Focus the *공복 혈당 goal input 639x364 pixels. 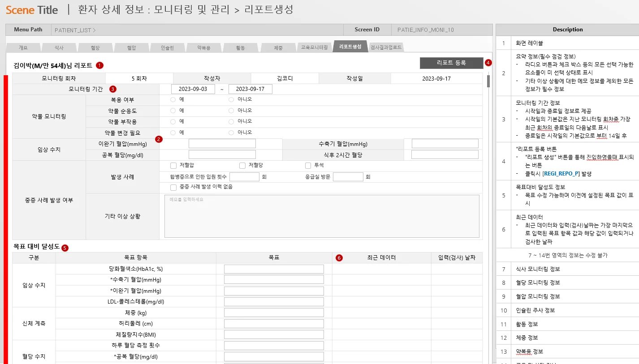pyautogui.click(x=274, y=357)
